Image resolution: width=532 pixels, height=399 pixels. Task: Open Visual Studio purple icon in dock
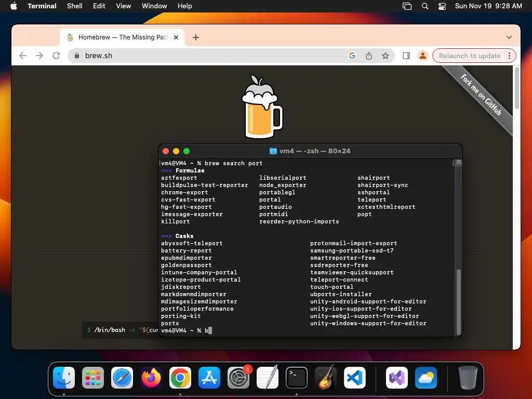(397, 378)
